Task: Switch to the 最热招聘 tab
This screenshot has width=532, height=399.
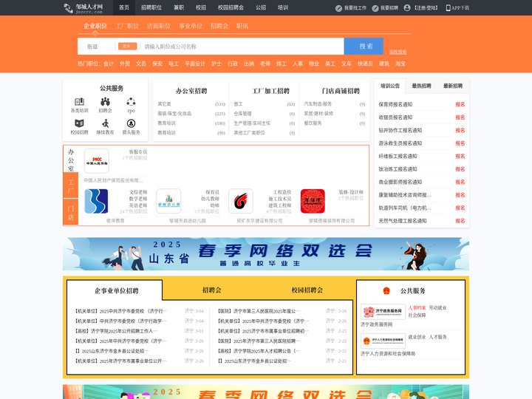Action: [x=421, y=86]
